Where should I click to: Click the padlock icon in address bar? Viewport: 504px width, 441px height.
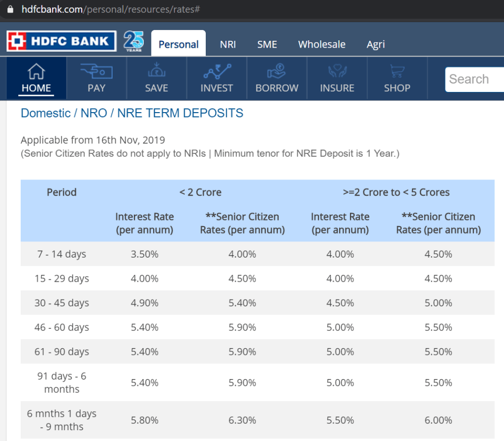(10, 9)
